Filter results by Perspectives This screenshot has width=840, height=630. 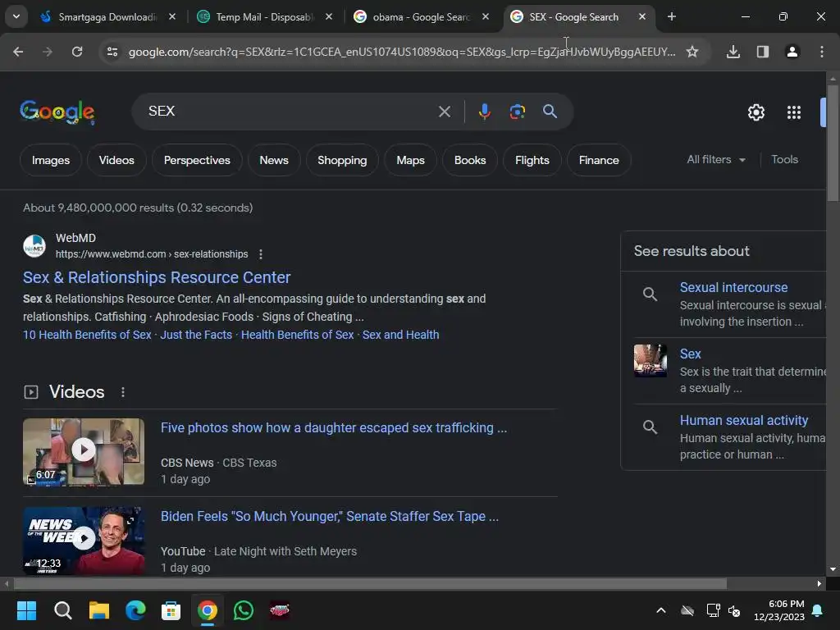(x=197, y=160)
